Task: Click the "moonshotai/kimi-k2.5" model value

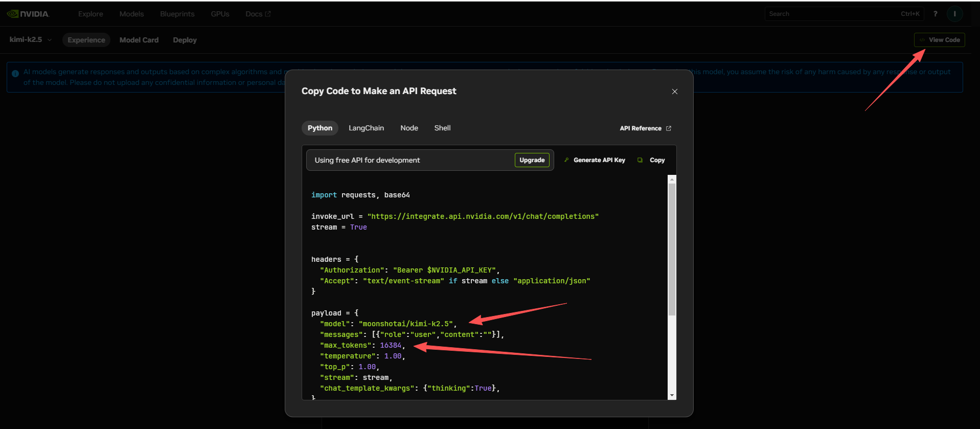Action: click(x=406, y=324)
